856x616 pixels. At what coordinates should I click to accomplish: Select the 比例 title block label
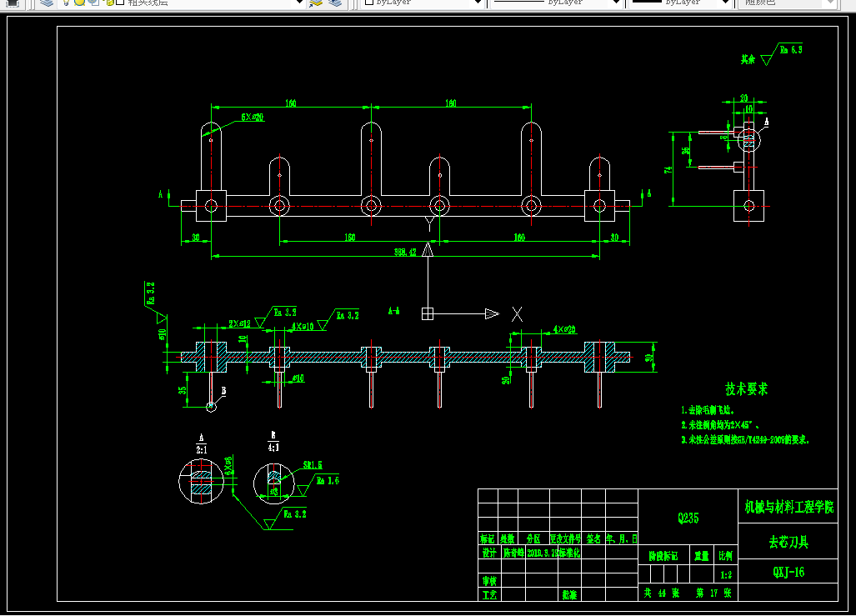(725, 556)
